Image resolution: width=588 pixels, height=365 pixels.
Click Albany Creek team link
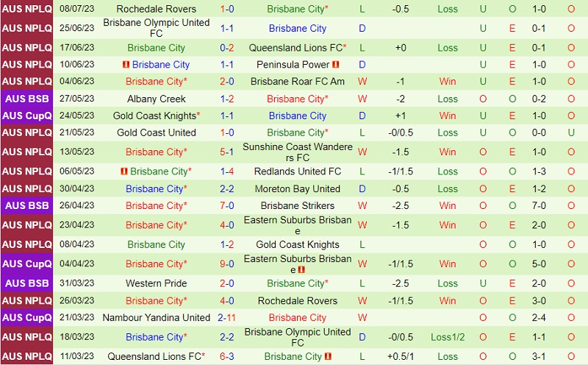click(x=156, y=99)
